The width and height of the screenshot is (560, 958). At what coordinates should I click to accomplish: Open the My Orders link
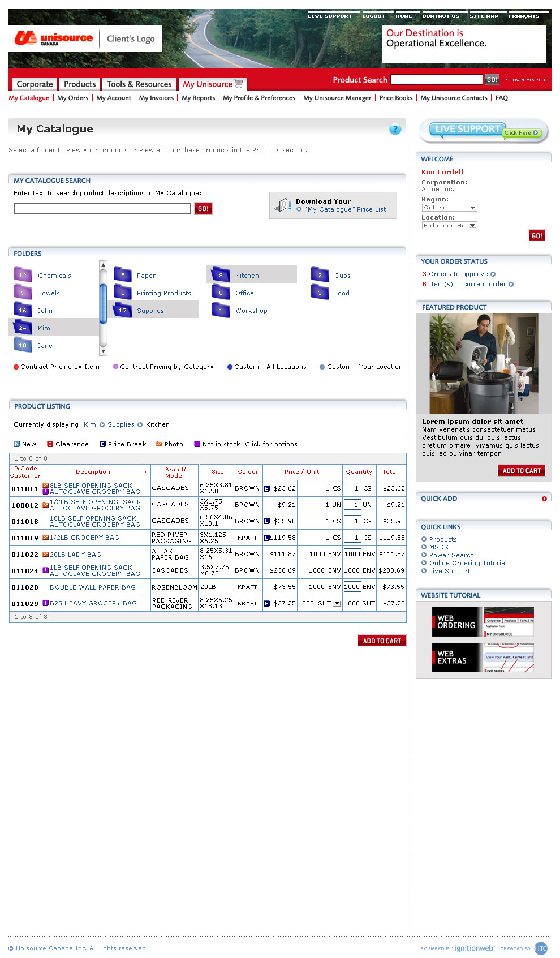[x=73, y=98]
